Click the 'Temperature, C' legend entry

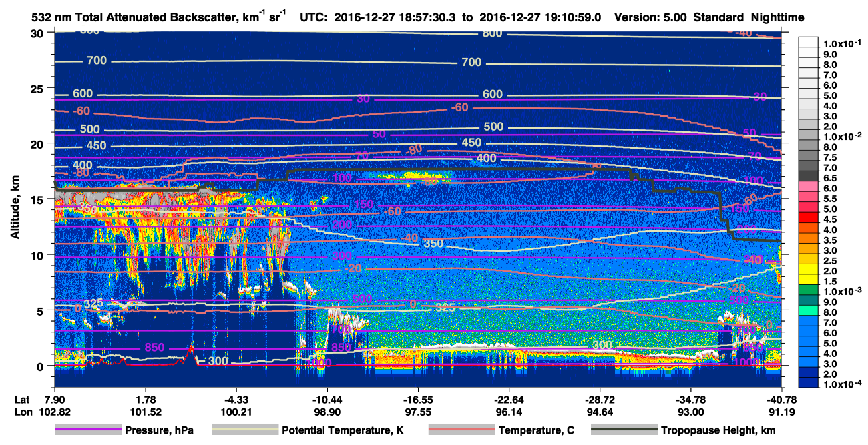536,430
